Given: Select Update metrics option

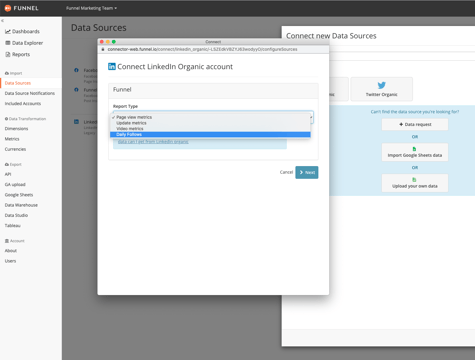Looking at the screenshot, I should (x=210, y=123).
